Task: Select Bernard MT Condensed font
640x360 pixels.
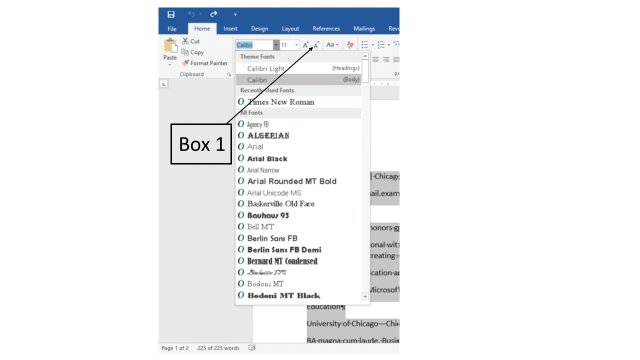Action: pos(298,261)
